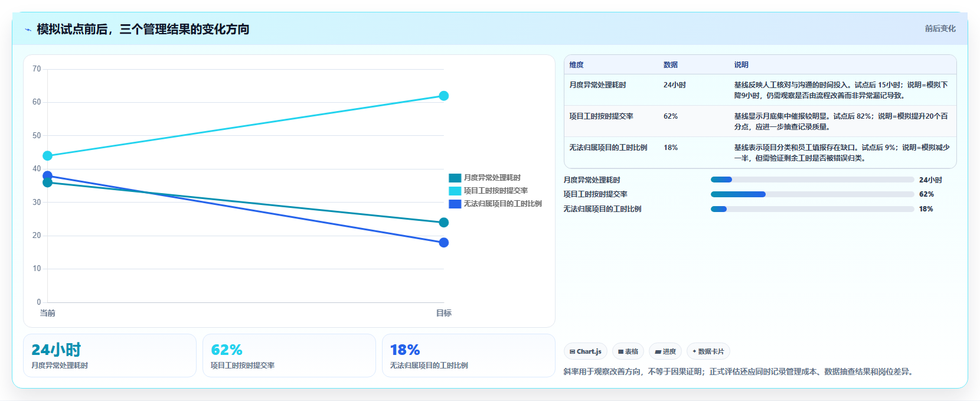Click the 目标 x-axis label
This screenshot has width=980, height=401.
coord(444,313)
